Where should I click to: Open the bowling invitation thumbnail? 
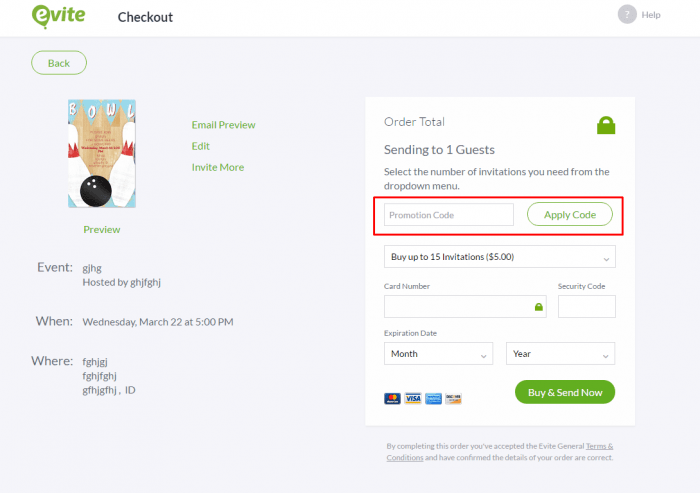point(102,153)
